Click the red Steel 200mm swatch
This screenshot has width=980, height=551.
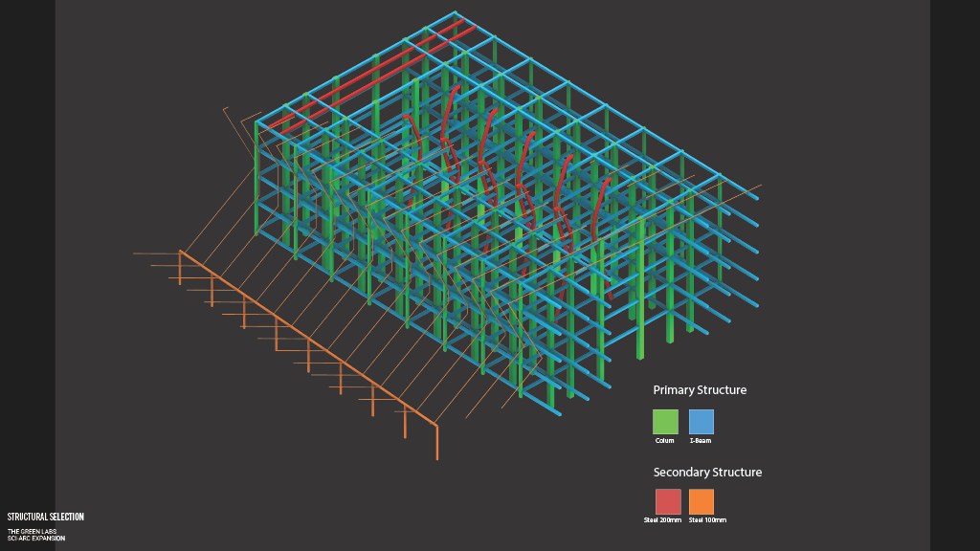click(x=667, y=501)
